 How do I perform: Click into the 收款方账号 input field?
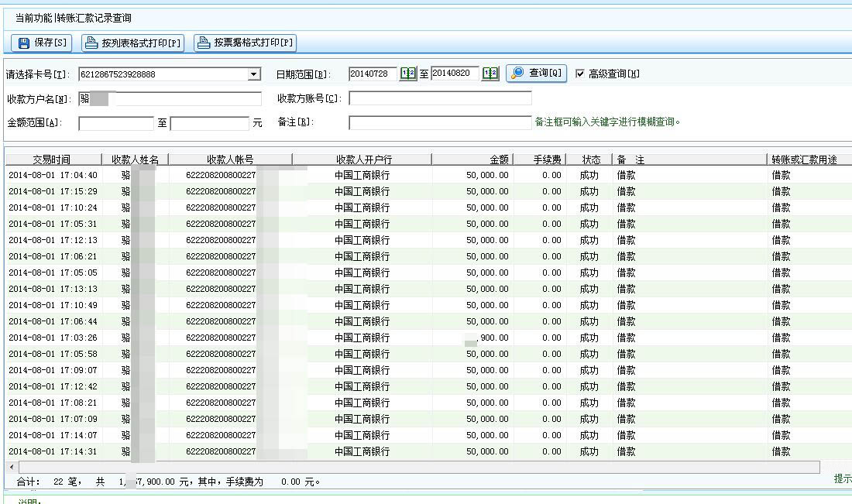[x=440, y=98]
